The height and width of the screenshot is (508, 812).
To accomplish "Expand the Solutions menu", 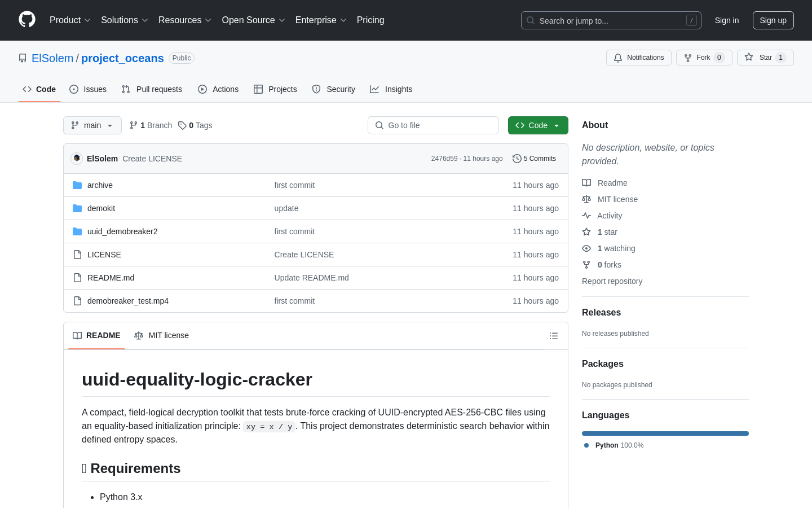I will pos(125,20).
